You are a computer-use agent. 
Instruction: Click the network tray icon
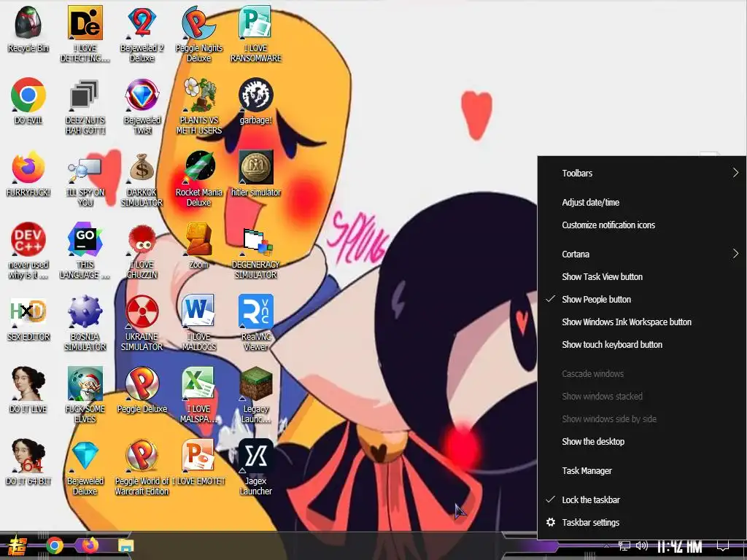tap(624, 545)
